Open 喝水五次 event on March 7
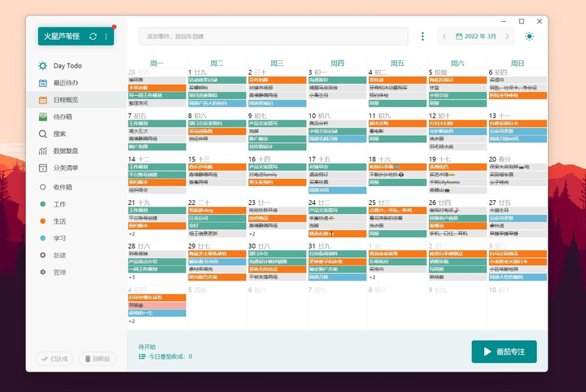Image resolution: width=586 pixels, height=392 pixels. pos(157,131)
